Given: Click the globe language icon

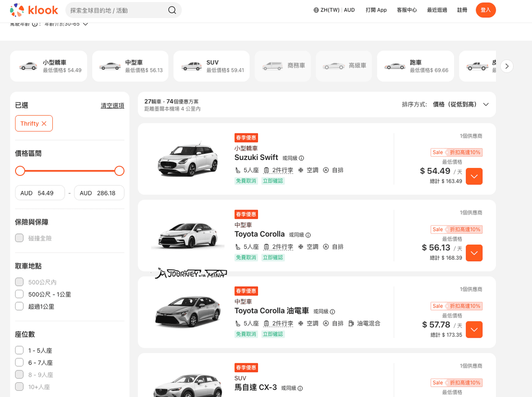Looking at the screenshot, I should 316,10.
